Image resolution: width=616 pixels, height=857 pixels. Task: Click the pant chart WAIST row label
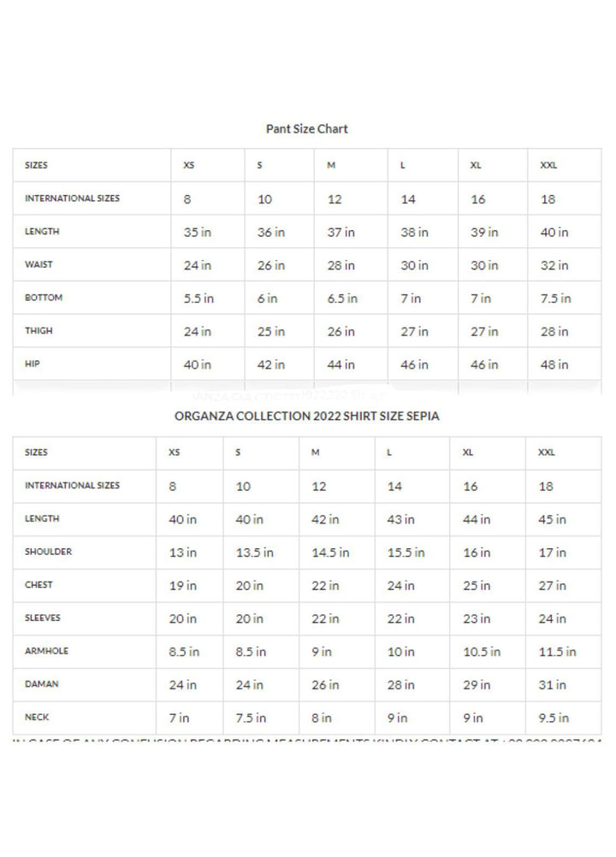(38, 265)
